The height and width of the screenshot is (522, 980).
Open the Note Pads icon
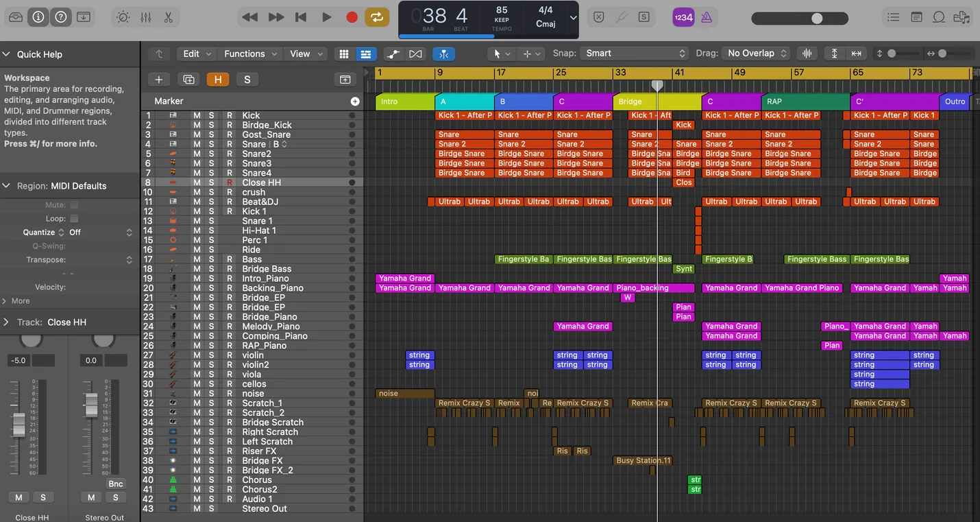[x=916, y=17]
